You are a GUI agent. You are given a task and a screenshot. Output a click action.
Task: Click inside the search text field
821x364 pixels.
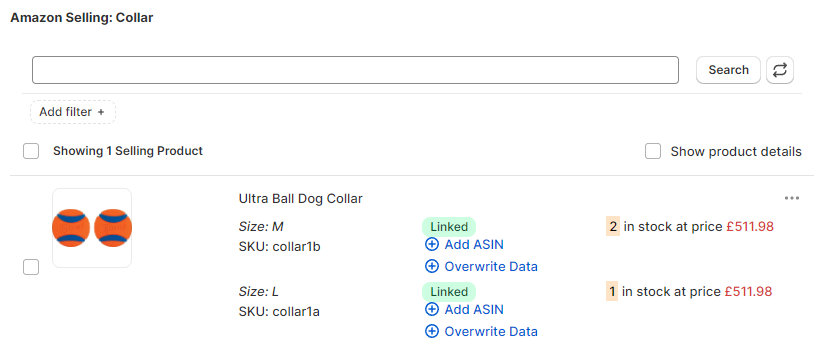coord(356,70)
